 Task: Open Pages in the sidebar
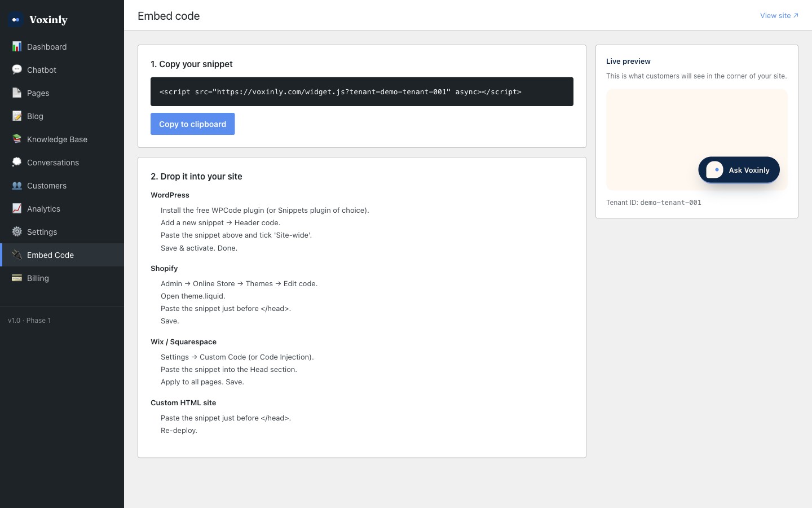click(62, 93)
